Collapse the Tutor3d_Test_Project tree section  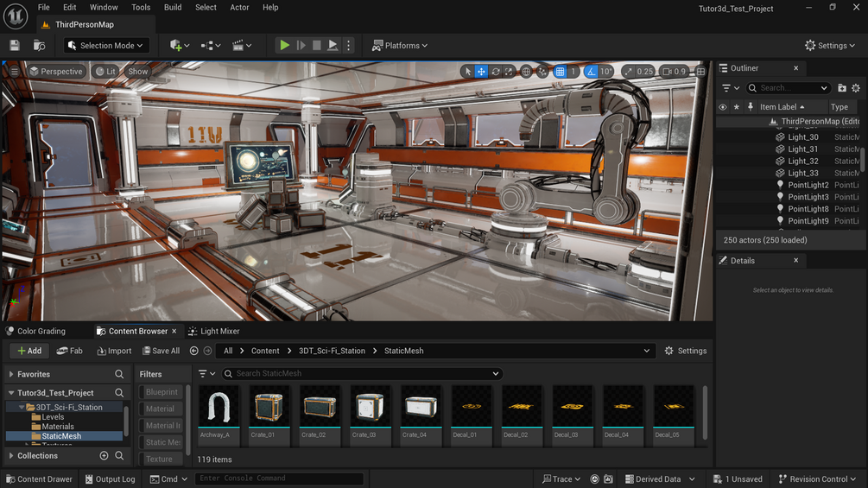[11, 393]
